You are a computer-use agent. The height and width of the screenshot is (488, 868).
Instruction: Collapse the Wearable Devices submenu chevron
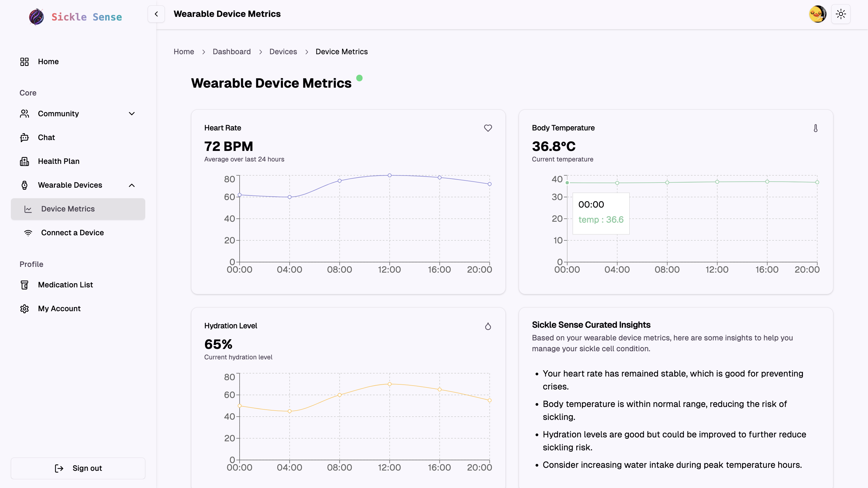tap(132, 185)
